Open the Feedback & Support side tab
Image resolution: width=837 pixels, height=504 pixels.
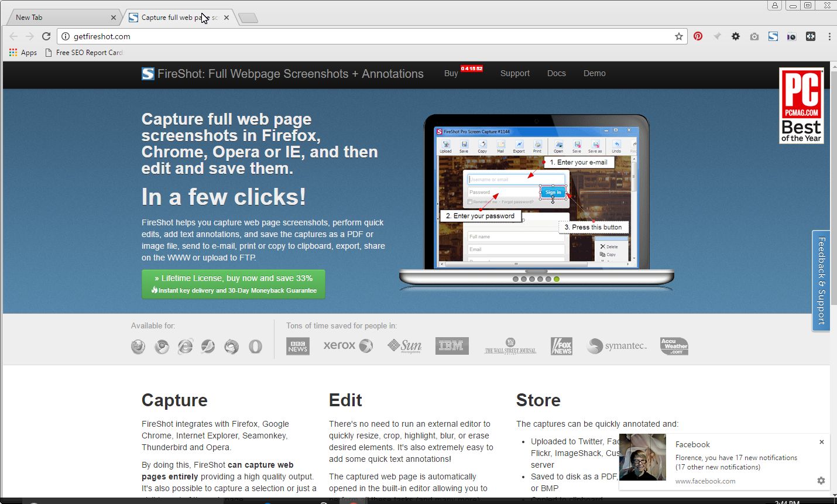pyautogui.click(x=821, y=281)
